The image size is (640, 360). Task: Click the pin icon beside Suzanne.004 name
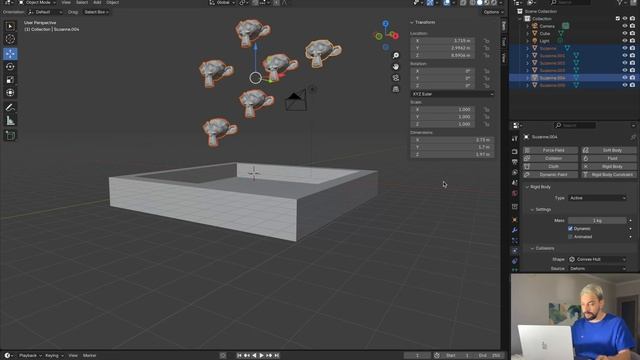coord(633,137)
